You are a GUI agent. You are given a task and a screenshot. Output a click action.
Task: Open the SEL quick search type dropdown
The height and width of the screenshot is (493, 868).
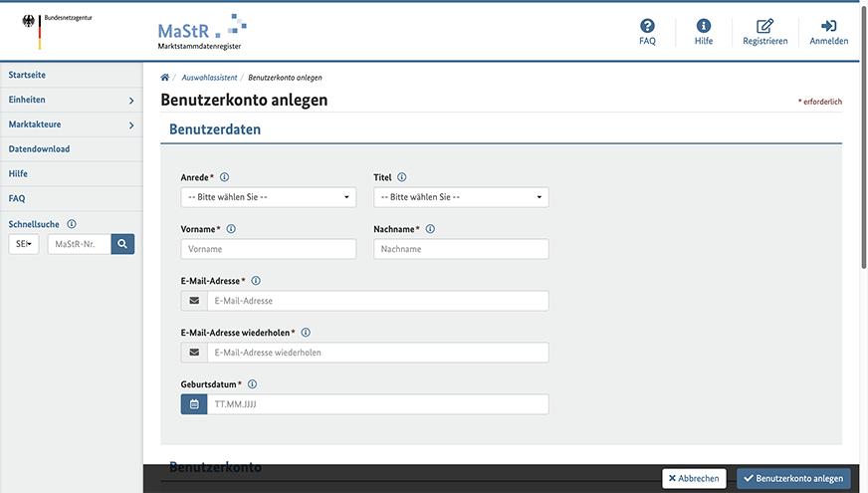24,244
